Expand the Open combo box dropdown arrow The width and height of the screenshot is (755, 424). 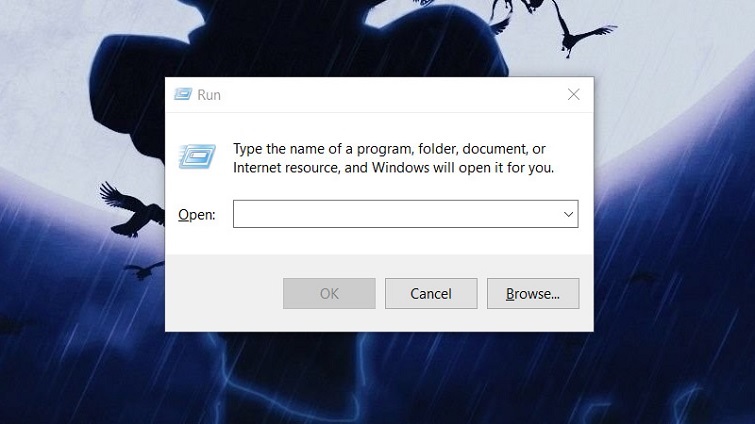point(568,214)
